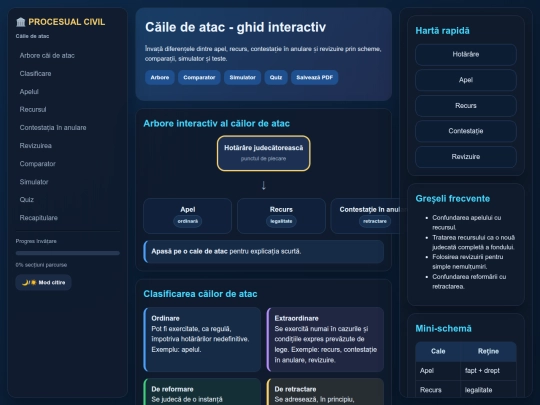The height and width of the screenshot is (405, 540).
Task: Launch the Simulator header button
Action: 242,77
